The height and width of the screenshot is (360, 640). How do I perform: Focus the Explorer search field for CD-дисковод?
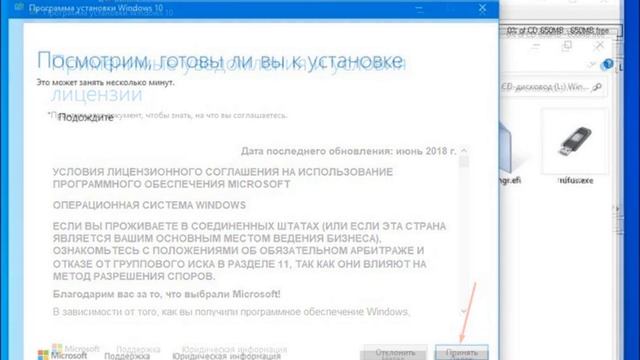(553, 87)
